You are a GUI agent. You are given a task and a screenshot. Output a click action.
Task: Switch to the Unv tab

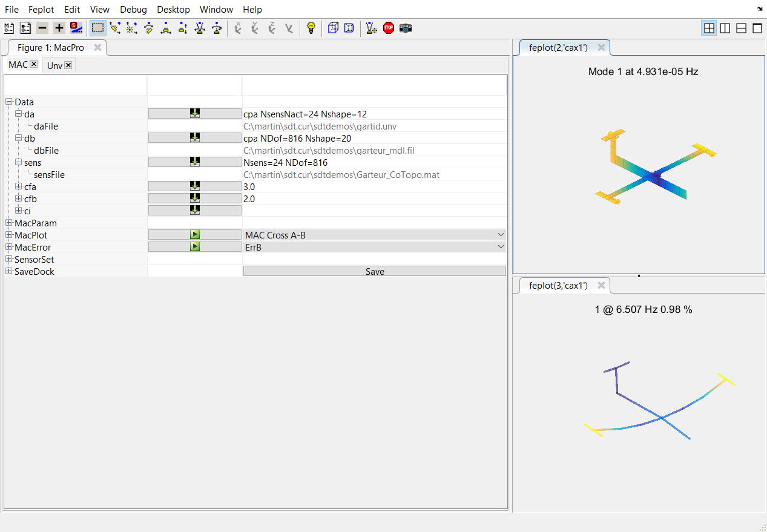pos(54,65)
